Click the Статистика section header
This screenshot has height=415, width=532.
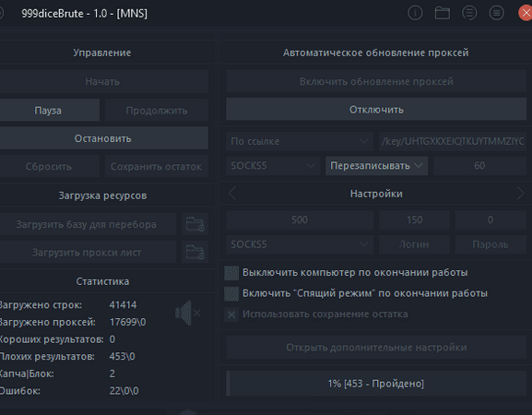(102, 281)
